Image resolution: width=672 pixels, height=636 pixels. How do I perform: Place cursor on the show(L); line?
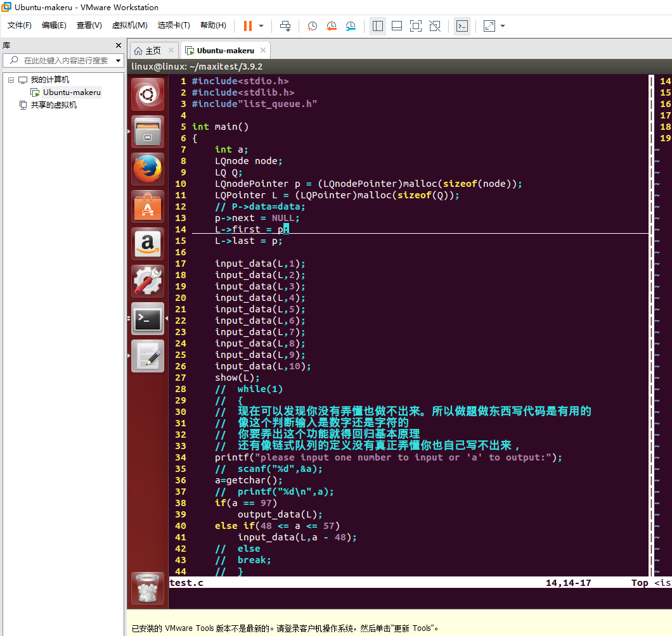pyautogui.click(x=237, y=378)
